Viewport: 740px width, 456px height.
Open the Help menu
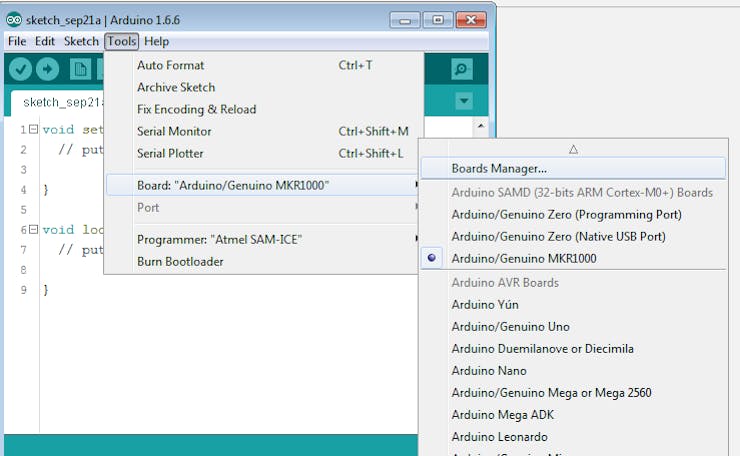157,42
